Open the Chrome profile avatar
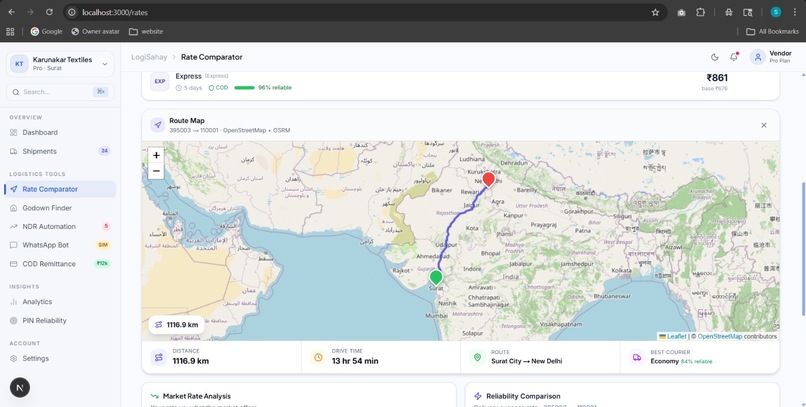 click(x=776, y=12)
